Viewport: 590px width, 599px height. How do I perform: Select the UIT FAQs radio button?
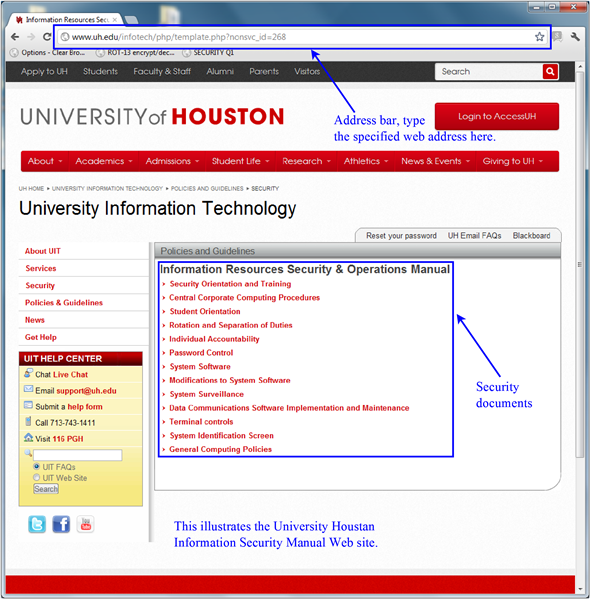pyautogui.click(x=37, y=466)
